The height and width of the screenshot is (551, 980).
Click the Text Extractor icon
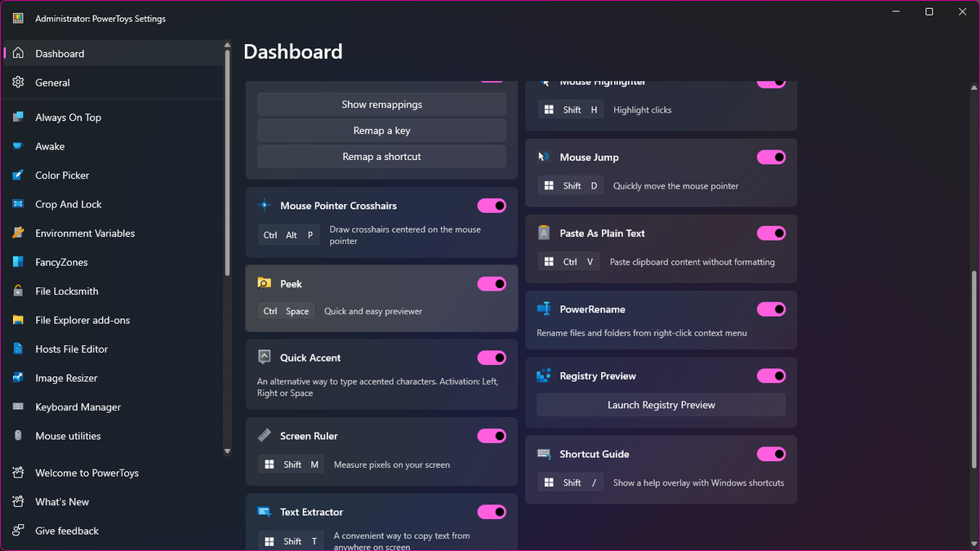click(x=263, y=512)
